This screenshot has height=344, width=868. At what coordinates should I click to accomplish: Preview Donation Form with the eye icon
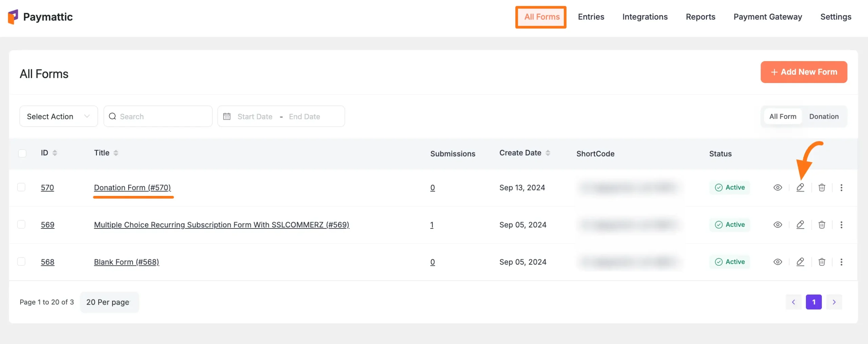[777, 187]
